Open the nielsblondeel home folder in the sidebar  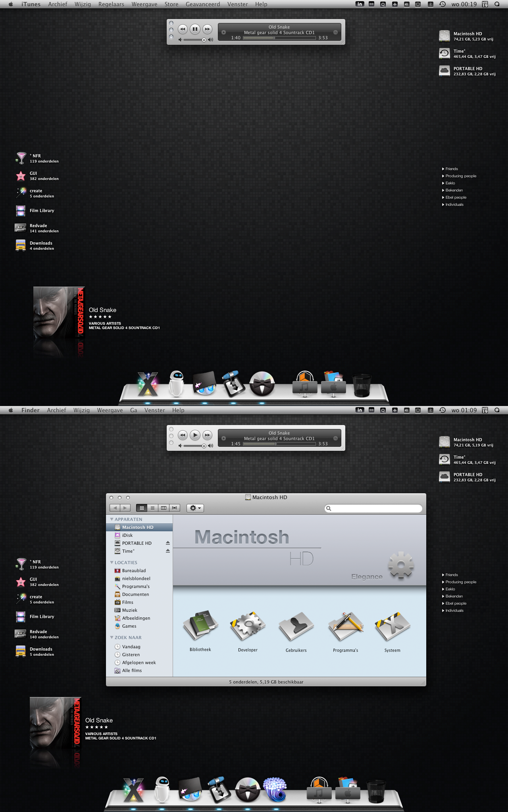139,578
